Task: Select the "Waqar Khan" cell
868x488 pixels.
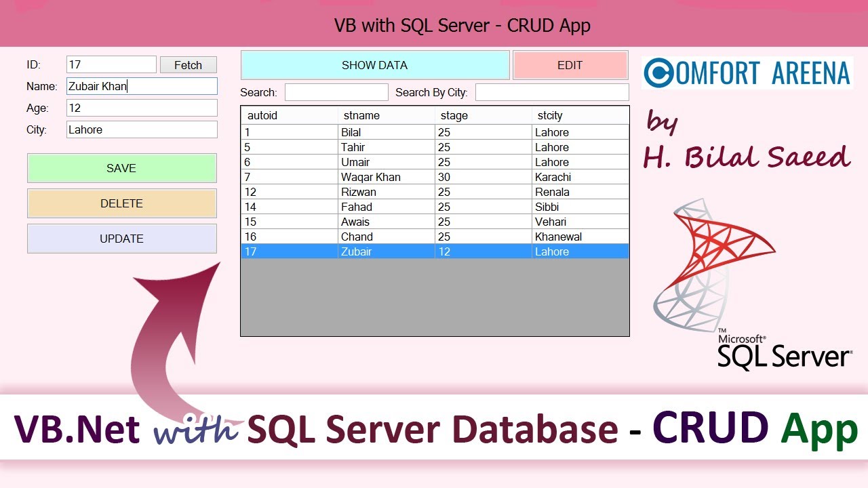Action: click(387, 177)
